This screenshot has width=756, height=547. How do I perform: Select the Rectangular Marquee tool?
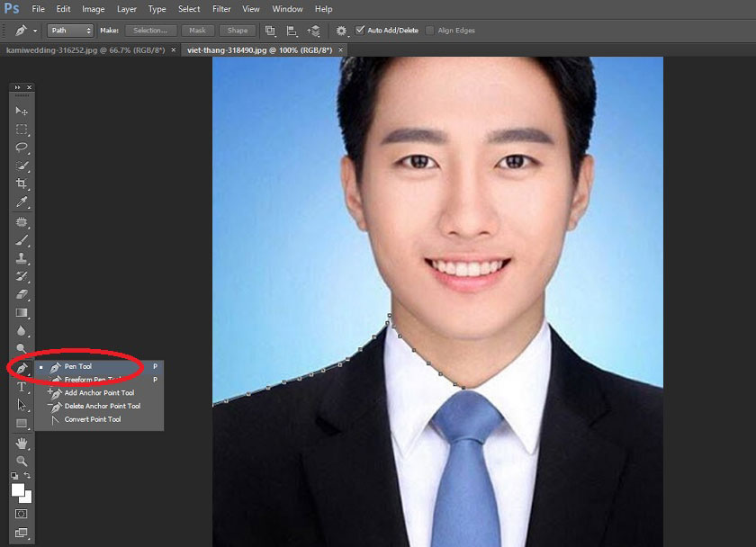coord(22,130)
